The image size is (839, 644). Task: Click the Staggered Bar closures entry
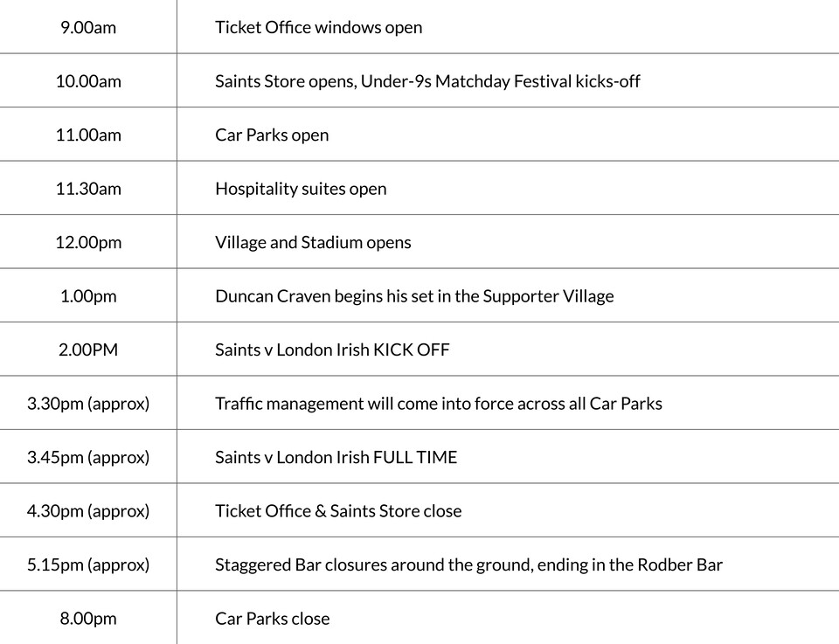tap(468, 565)
